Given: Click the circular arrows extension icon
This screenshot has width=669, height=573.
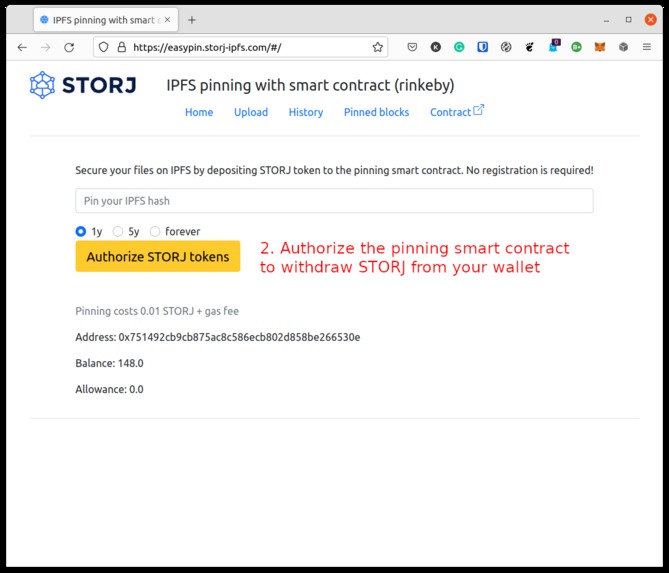Looking at the screenshot, I should (506, 47).
